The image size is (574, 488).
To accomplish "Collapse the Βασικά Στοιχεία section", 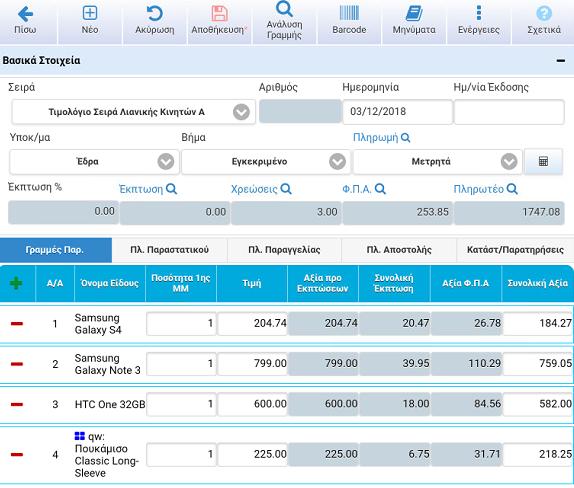I will pos(560,61).
